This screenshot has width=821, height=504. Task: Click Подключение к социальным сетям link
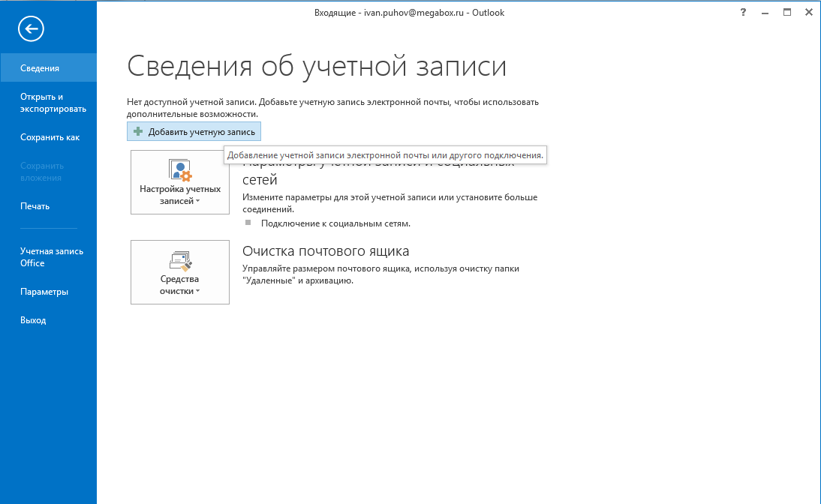tap(335, 223)
